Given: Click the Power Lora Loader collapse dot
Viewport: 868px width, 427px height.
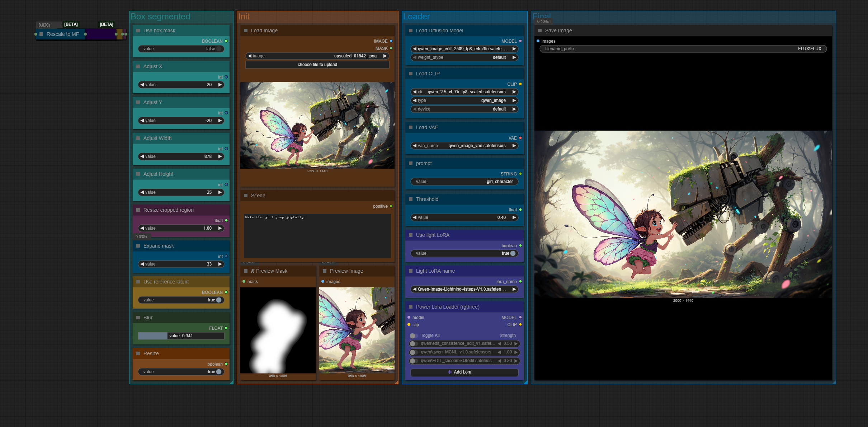Looking at the screenshot, I should pos(411,307).
